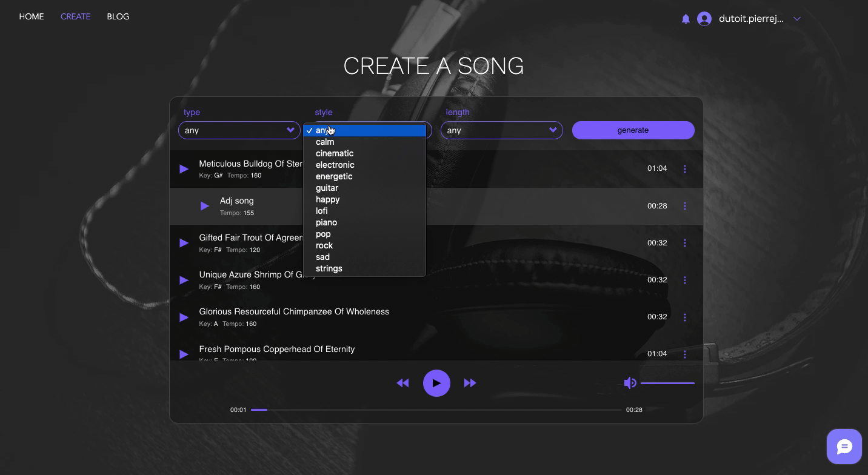The width and height of the screenshot is (868, 475).
Task: Click the generate button
Action: (633, 130)
